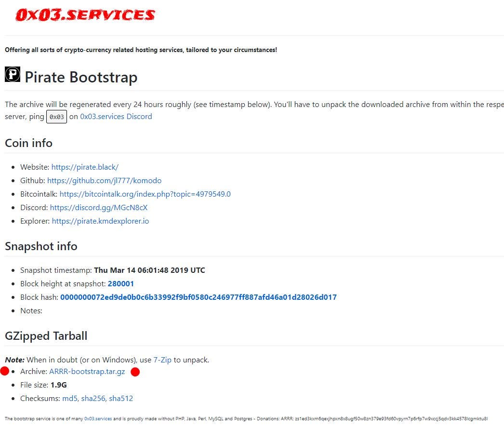Click the ARRR donation address in footer
This screenshot has width=504, height=428.
click(x=391, y=419)
